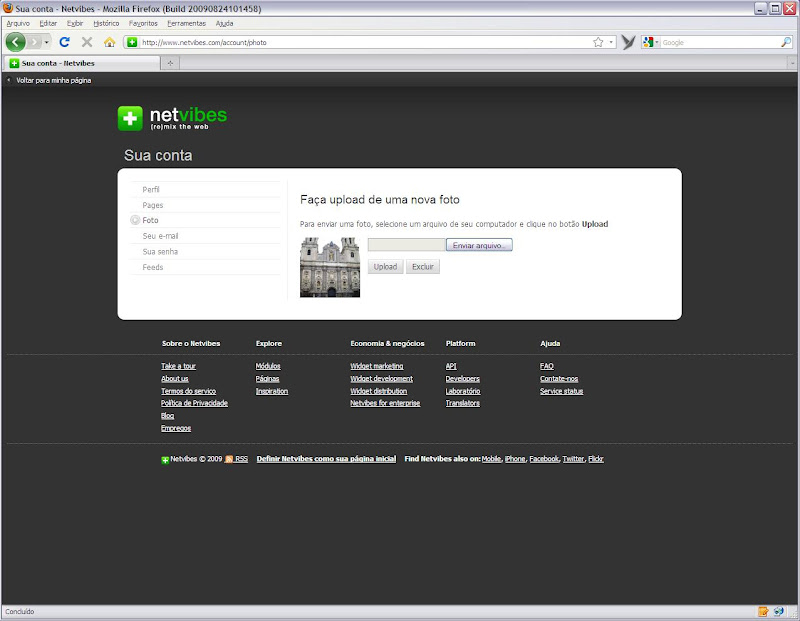The image size is (800, 621).
Task: Open Termos do serviço link
Action: pos(188,391)
